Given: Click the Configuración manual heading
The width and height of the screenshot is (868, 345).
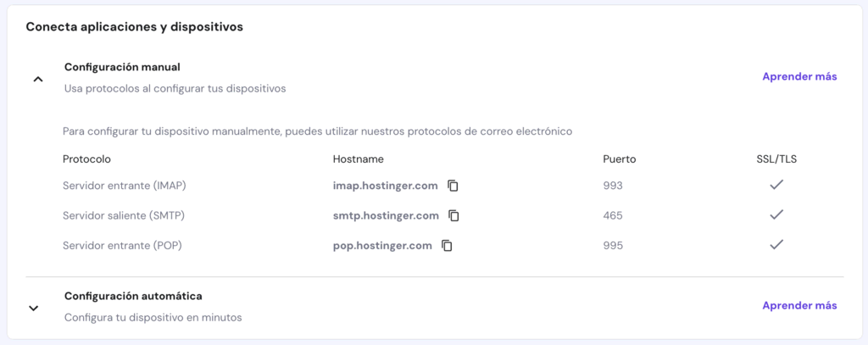Looking at the screenshot, I should [122, 67].
